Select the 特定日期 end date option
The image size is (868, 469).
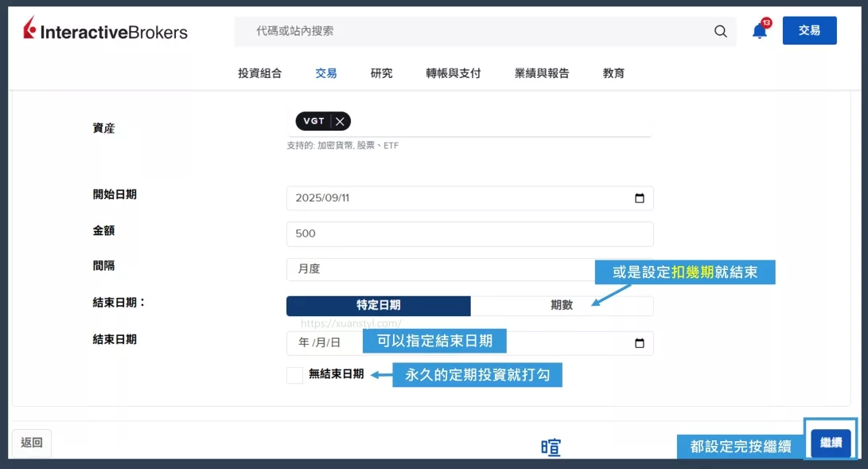pyautogui.click(x=379, y=306)
